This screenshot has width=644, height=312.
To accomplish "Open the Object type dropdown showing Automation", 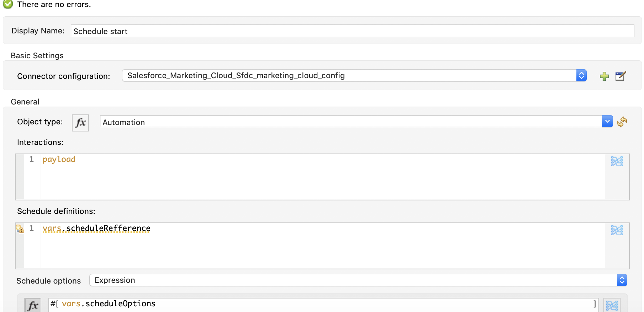I will pyautogui.click(x=607, y=121).
